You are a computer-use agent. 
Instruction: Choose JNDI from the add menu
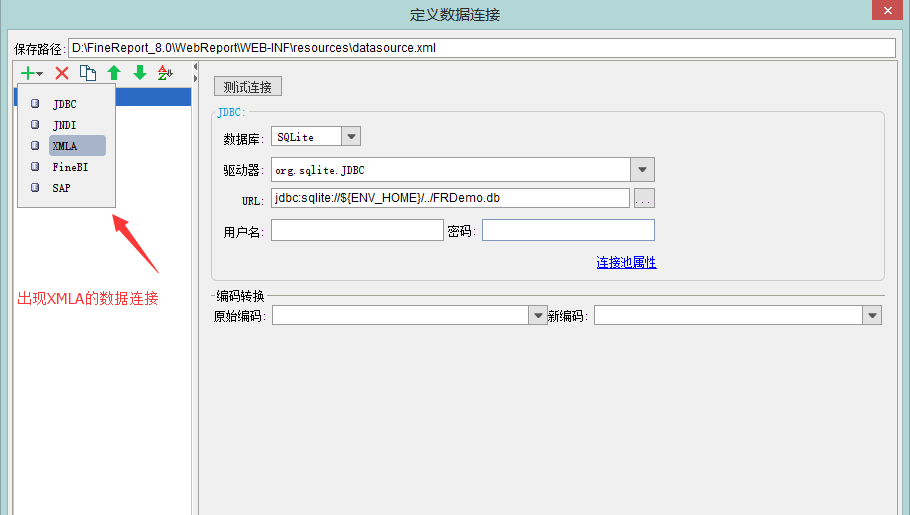[x=64, y=125]
